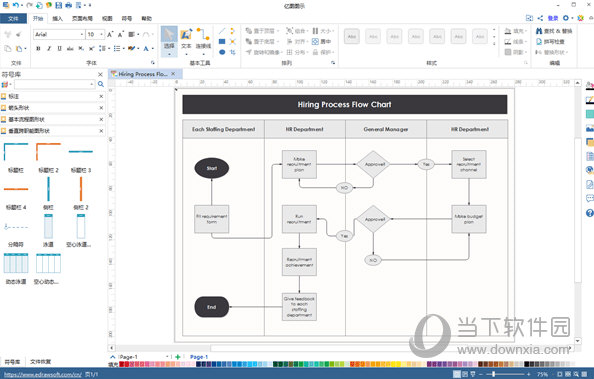
Task: Select the 文本 text tool
Action: pos(186,39)
